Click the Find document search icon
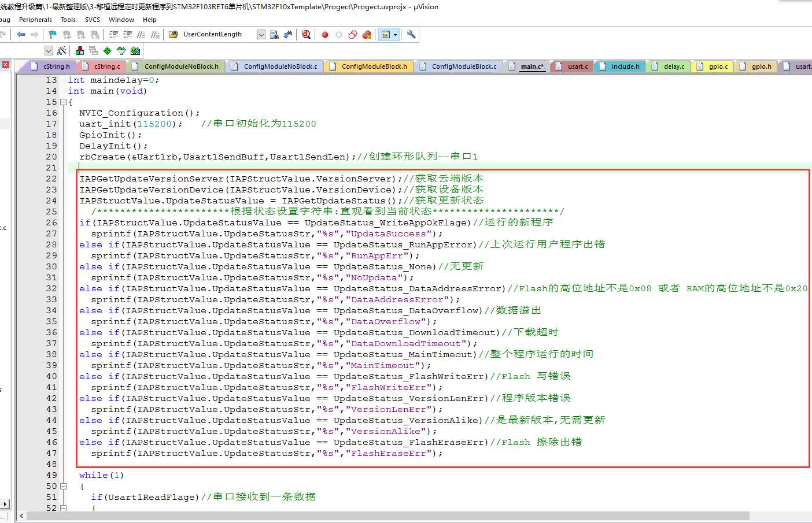 tap(275, 35)
